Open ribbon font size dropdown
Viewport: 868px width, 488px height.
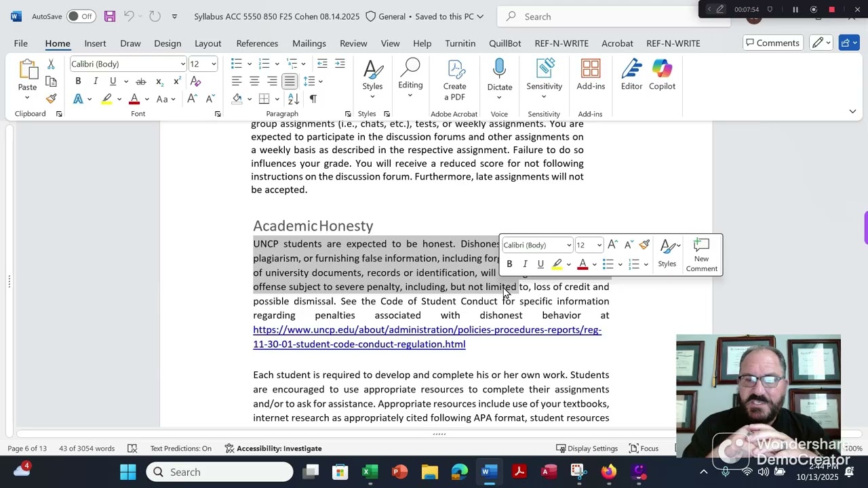click(x=214, y=64)
